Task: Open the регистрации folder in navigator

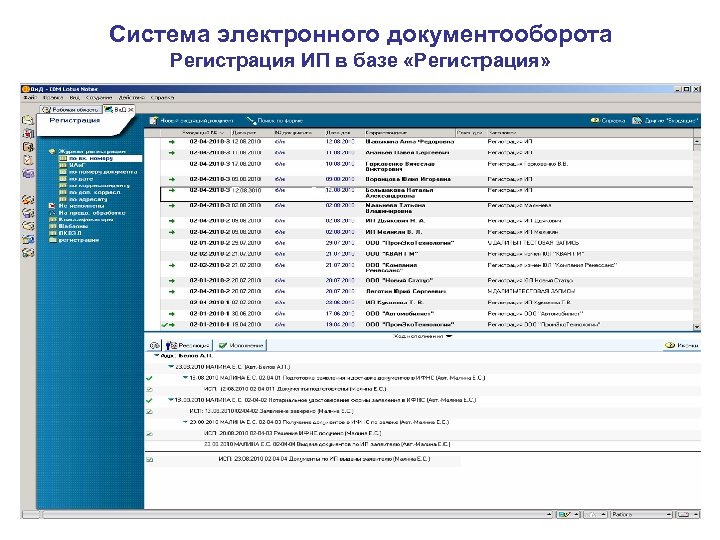Action: pos(79,240)
